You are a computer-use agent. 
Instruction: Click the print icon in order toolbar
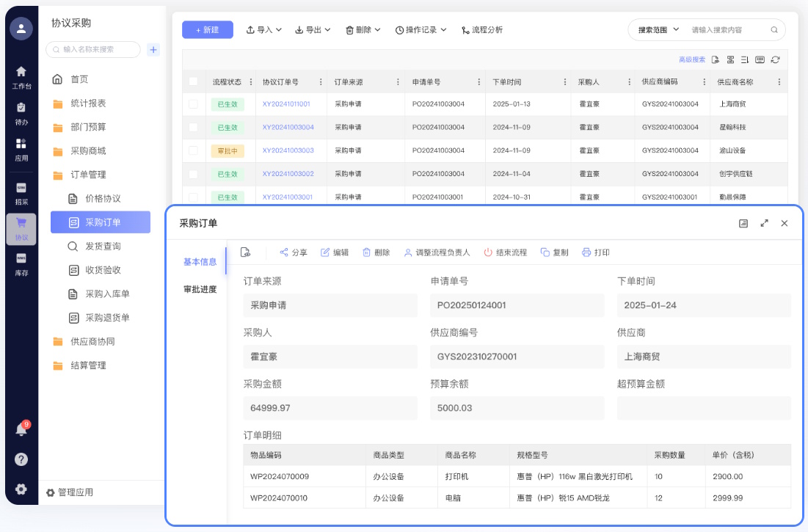click(586, 252)
